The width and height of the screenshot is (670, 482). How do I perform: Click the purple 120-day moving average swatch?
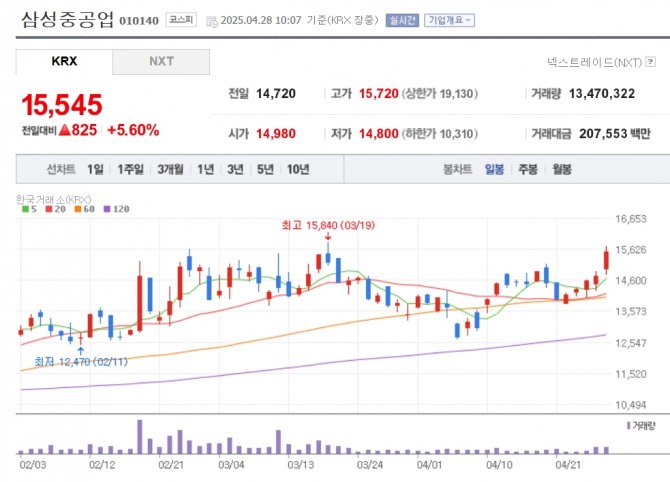tap(107, 209)
